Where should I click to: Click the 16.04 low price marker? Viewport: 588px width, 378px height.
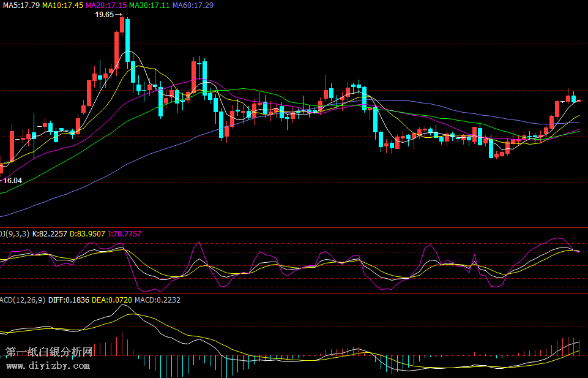13,180
